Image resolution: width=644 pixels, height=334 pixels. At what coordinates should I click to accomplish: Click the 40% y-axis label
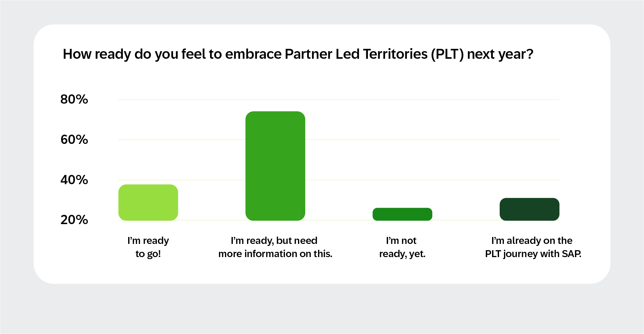74,180
